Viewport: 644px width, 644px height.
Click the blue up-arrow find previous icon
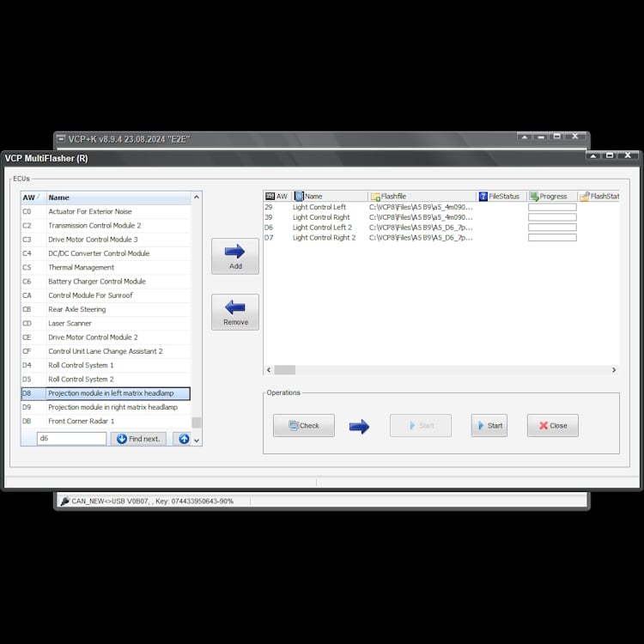[184, 439]
